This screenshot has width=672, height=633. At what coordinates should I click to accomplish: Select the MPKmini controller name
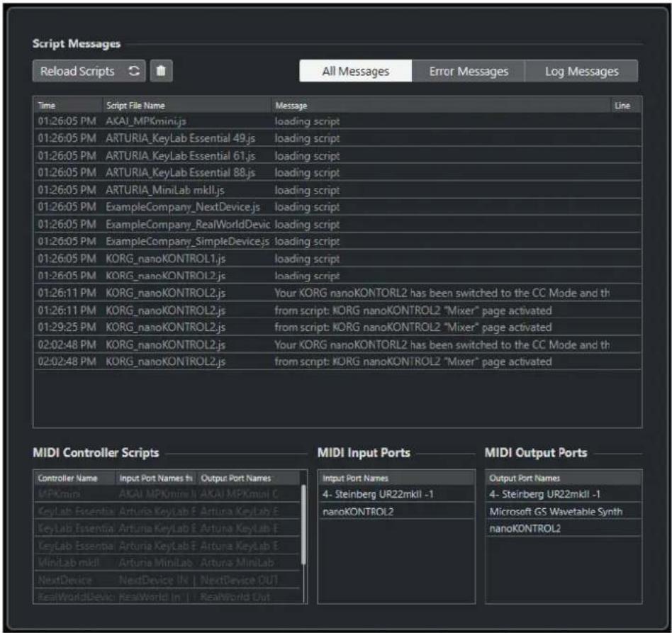tap(59, 494)
